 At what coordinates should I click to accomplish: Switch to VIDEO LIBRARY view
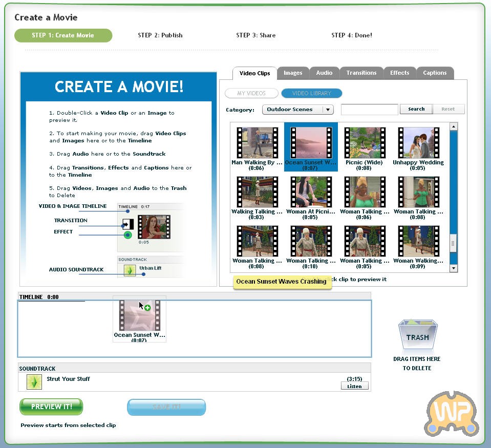311,94
